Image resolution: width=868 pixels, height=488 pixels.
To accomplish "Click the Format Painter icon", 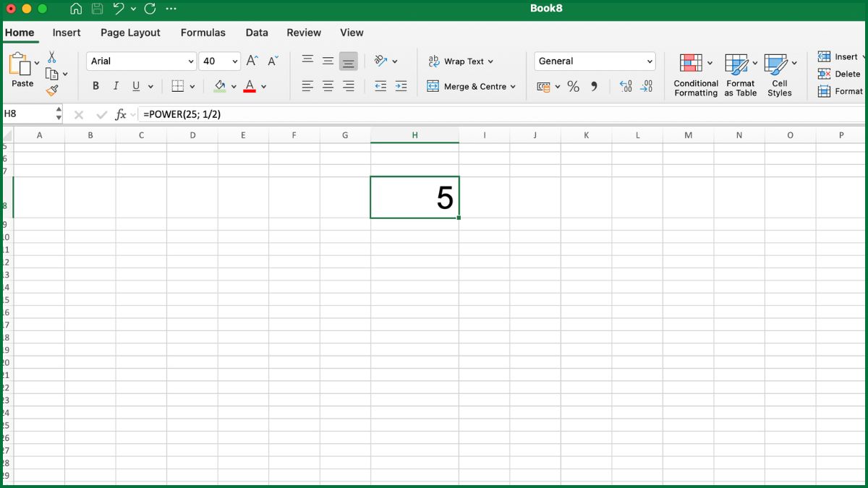I will tap(53, 91).
